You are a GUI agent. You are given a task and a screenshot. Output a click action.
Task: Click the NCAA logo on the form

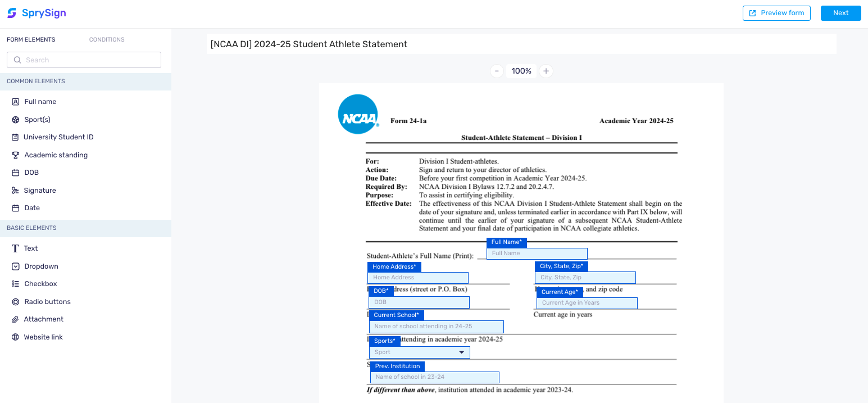358,114
